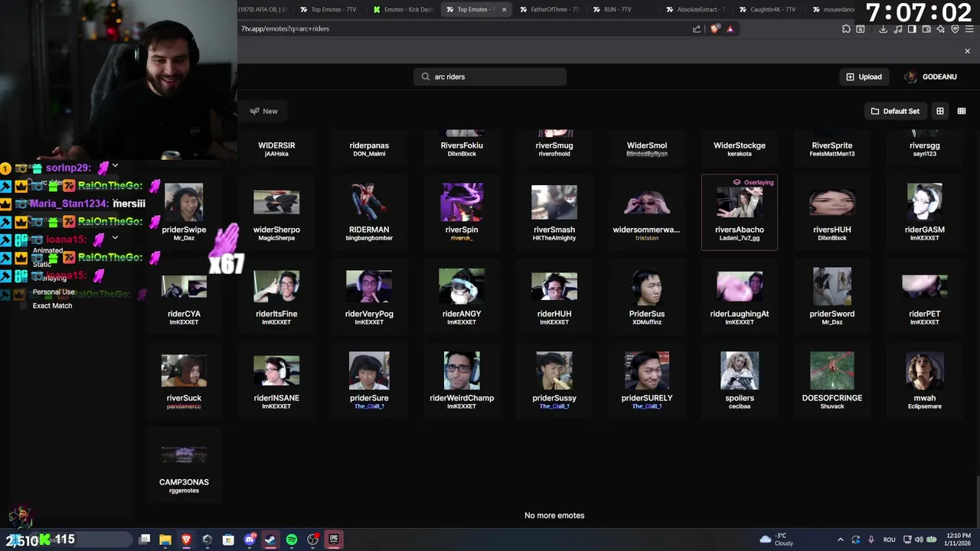
Task: Open Task View from the taskbar
Action: click(144, 540)
